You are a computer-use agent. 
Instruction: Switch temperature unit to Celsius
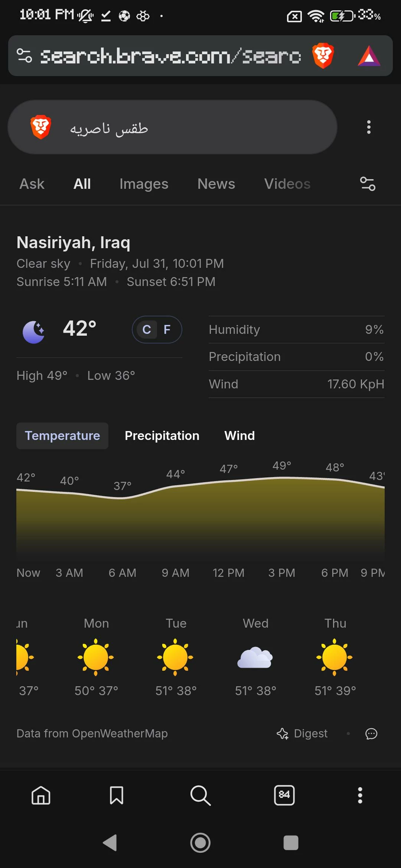point(147,329)
